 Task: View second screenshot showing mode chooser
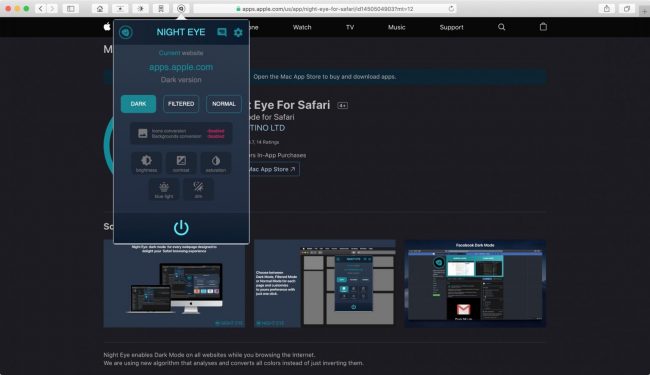(x=325, y=283)
